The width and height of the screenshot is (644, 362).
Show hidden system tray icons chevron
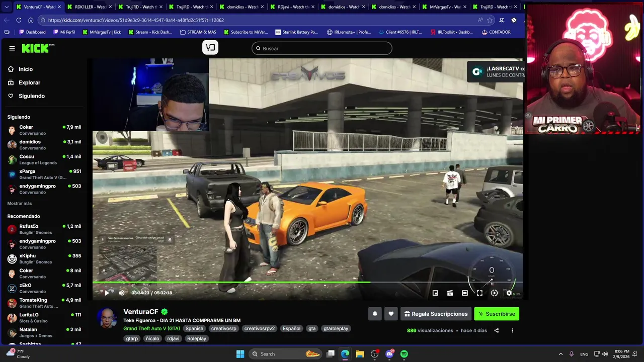[560, 354]
